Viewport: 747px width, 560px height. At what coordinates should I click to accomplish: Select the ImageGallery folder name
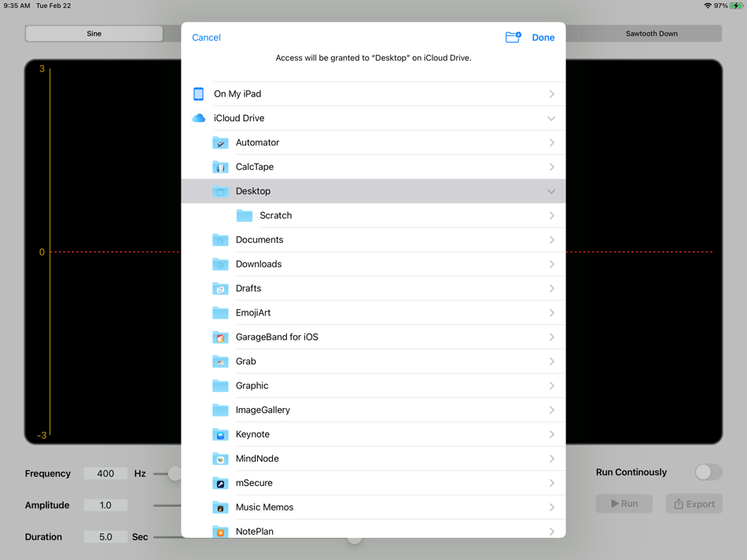pos(263,410)
